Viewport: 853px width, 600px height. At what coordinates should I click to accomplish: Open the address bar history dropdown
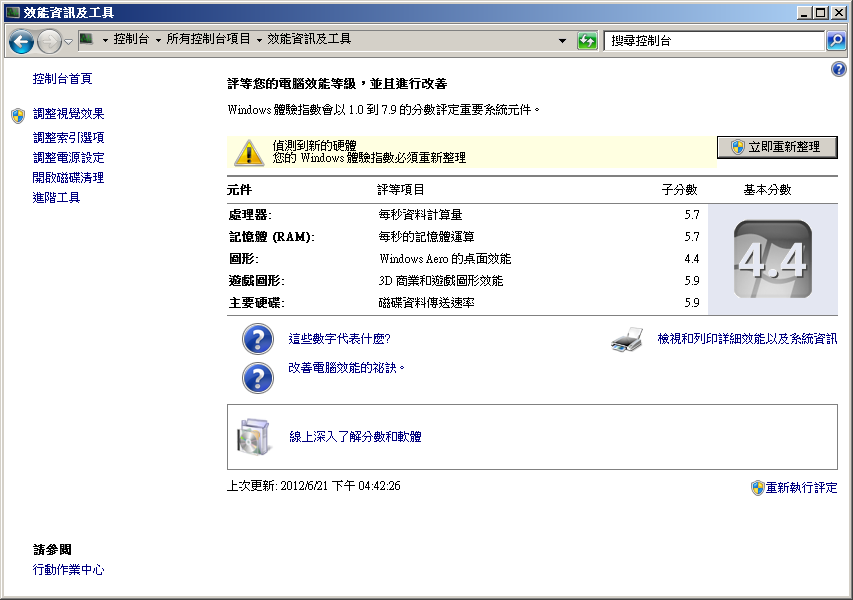[x=563, y=41]
